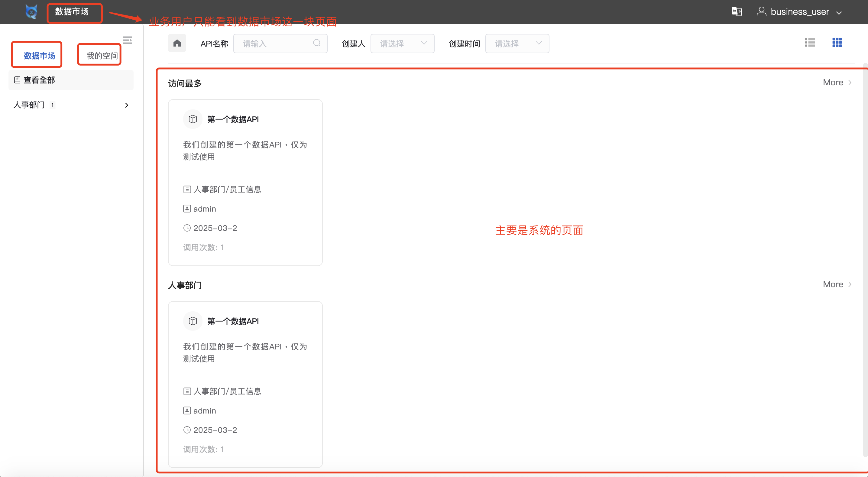This screenshot has width=868, height=477.
Task: Select the 人事部门 sidebar item
Action: (x=71, y=105)
